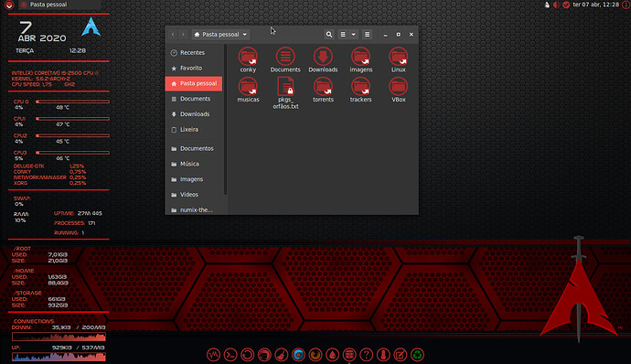Image resolution: width=631 pixels, height=364 pixels.
Task: Open the Downloads folder icon in file view
Action: (x=323, y=60)
